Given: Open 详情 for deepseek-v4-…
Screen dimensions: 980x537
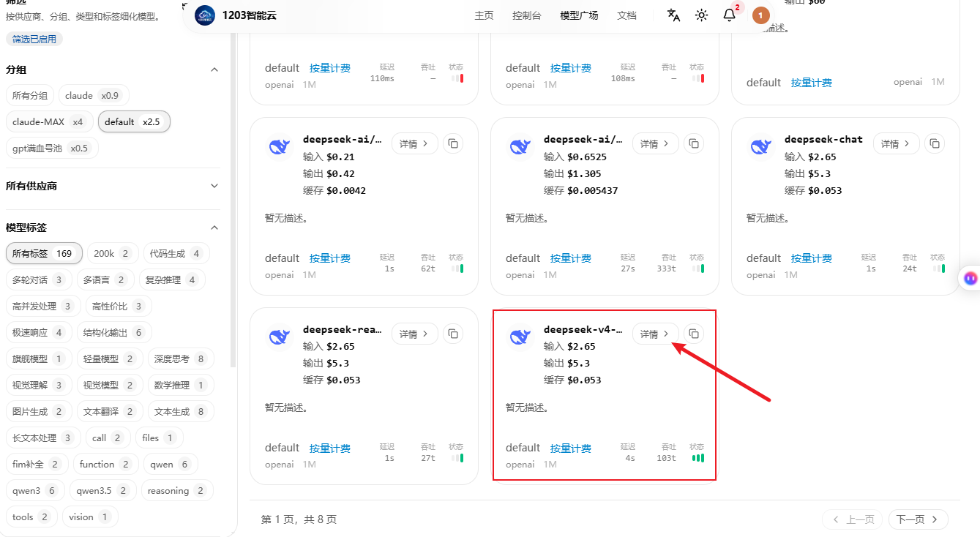Looking at the screenshot, I should point(656,334).
